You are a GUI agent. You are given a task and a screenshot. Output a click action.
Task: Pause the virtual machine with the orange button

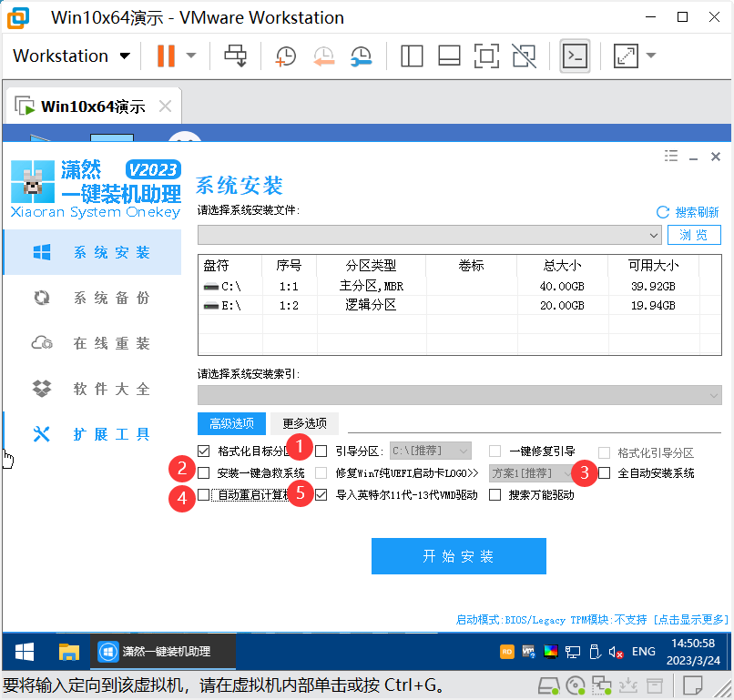point(165,56)
